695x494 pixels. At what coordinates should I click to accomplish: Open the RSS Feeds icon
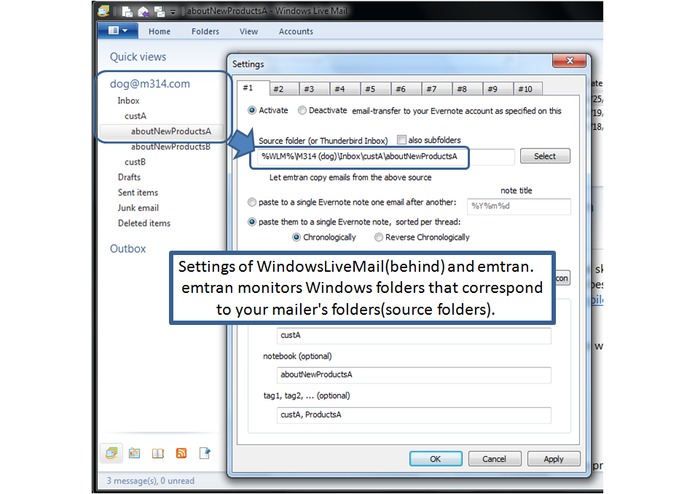coord(181,453)
